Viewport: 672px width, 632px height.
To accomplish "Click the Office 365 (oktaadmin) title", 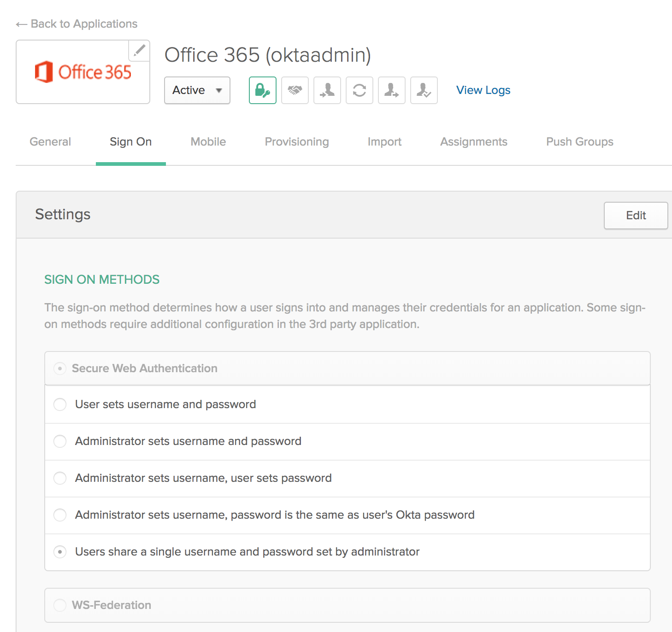I will [268, 55].
